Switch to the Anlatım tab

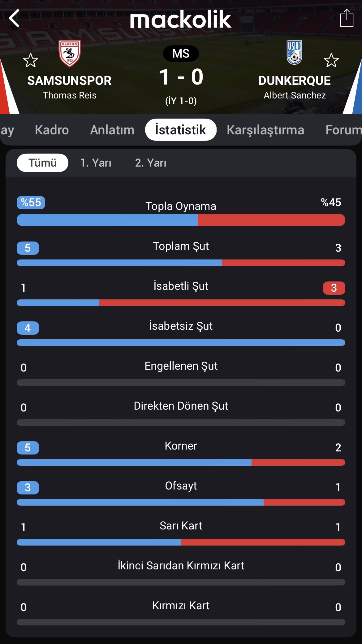point(112,130)
